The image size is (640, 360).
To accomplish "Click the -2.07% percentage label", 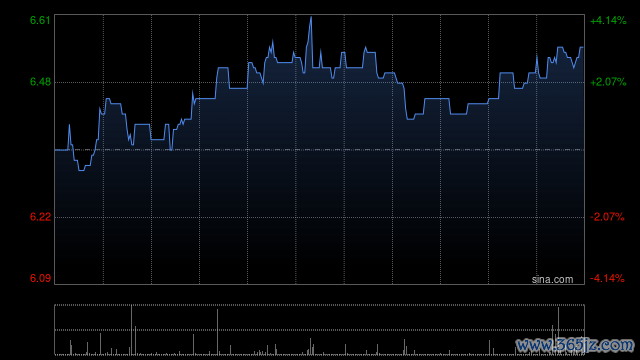I will (x=607, y=217).
